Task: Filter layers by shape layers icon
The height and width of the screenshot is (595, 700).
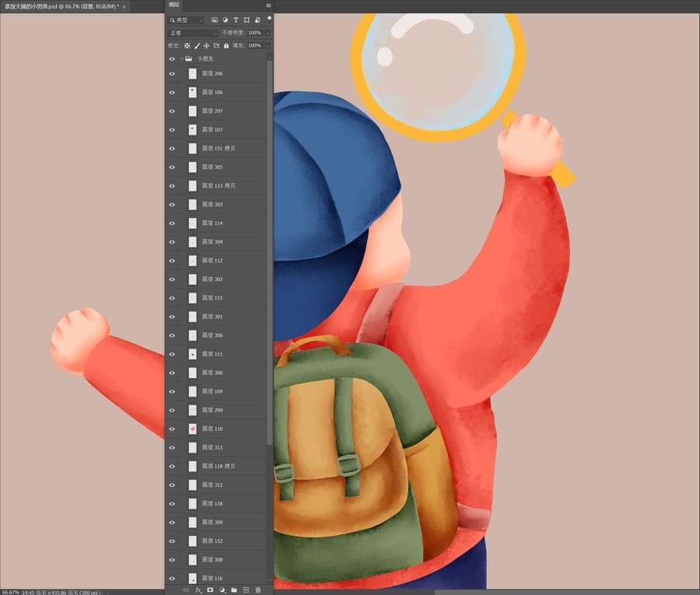Action: coord(247,20)
